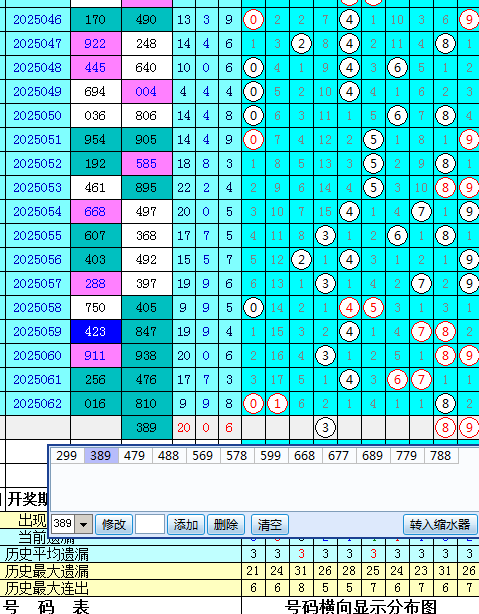Select number 569 in the list
This screenshot has height=614, width=479.
coord(202,456)
